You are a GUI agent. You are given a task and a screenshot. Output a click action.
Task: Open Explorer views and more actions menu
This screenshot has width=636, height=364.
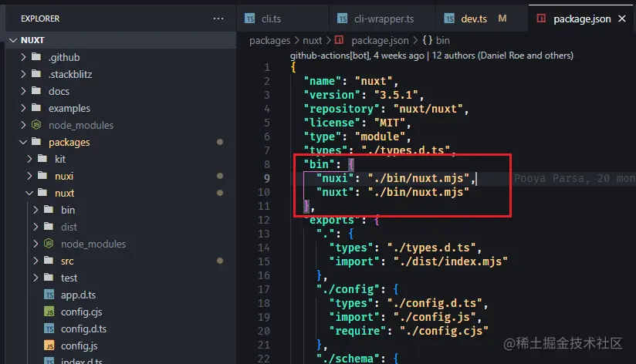tap(218, 19)
